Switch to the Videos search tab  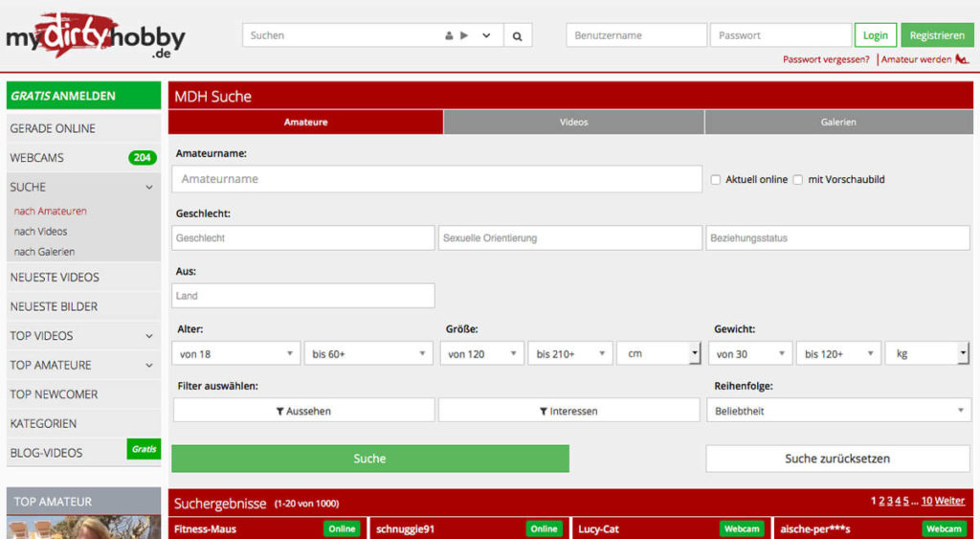tap(573, 123)
